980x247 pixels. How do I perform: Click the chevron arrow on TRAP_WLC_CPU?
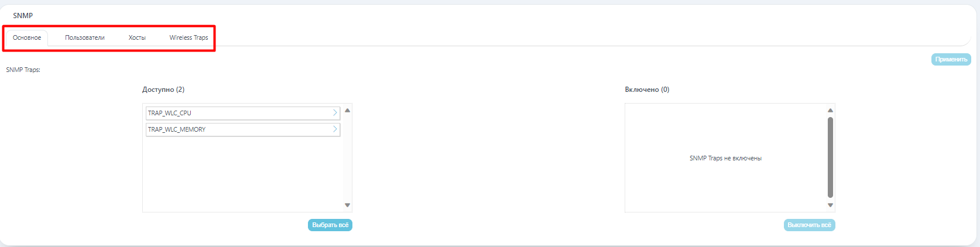(x=335, y=113)
